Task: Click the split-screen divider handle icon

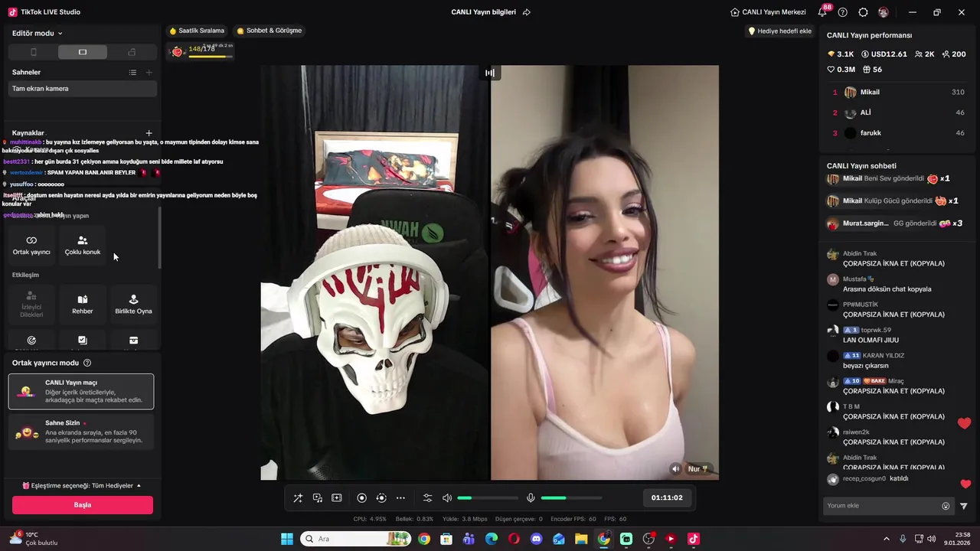Action: (x=490, y=73)
